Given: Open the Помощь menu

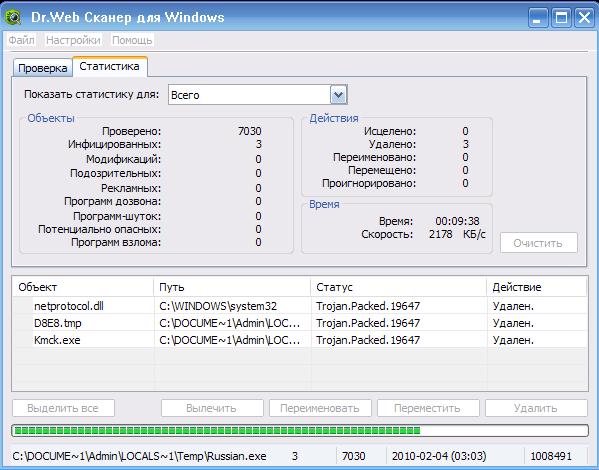Looking at the screenshot, I should coord(132,40).
